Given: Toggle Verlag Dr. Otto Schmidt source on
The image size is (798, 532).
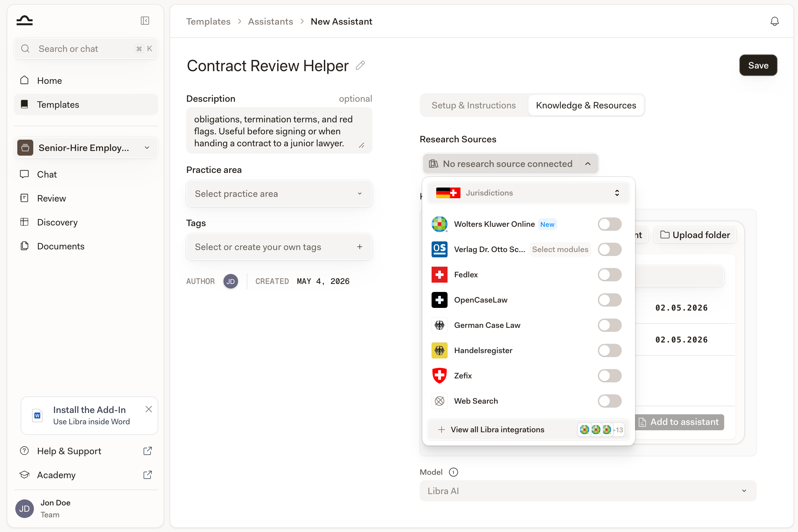Looking at the screenshot, I should [609, 249].
